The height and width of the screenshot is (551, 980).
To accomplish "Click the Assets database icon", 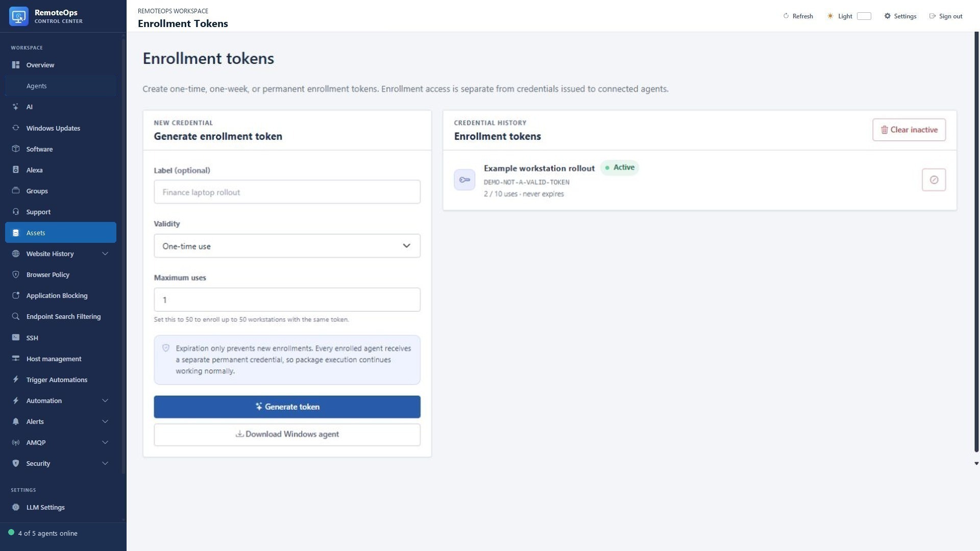I will [16, 233].
